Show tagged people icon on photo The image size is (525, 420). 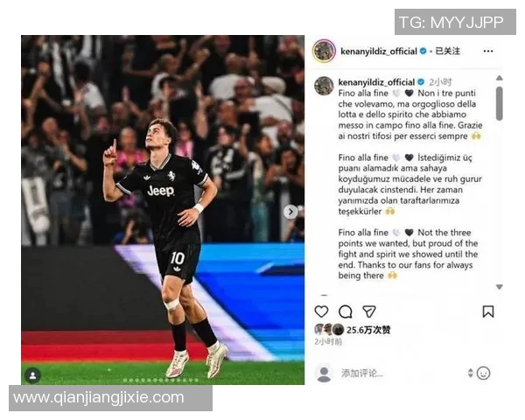tap(33, 375)
